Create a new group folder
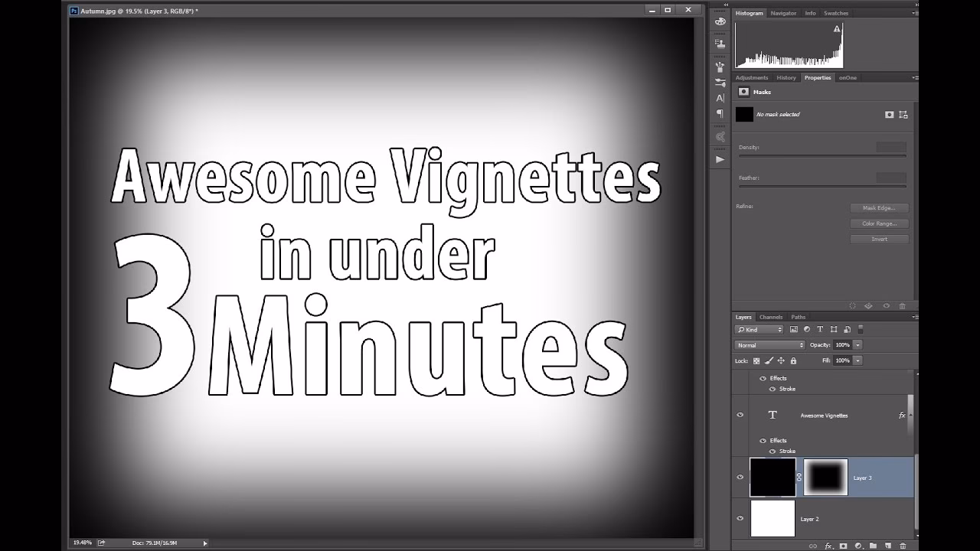Viewport: 980px width, 551px height. click(874, 546)
